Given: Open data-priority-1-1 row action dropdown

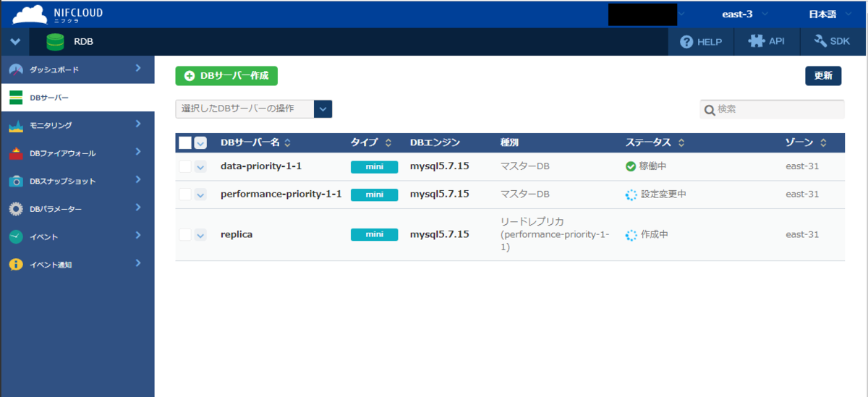Looking at the screenshot, I should (200, 166).
